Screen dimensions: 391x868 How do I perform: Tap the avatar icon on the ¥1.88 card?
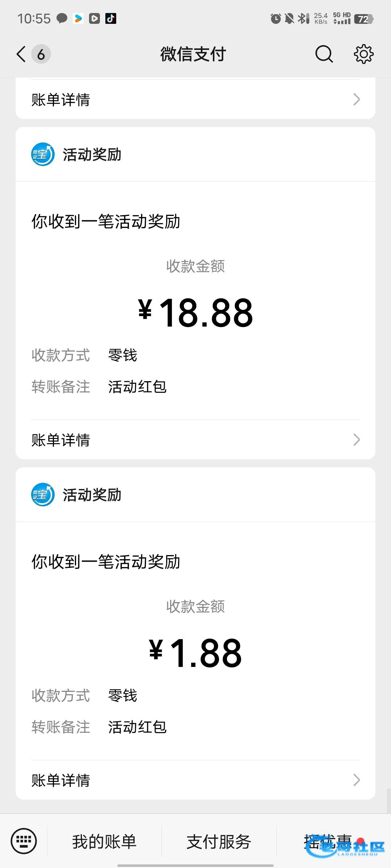tap(43, 495)
